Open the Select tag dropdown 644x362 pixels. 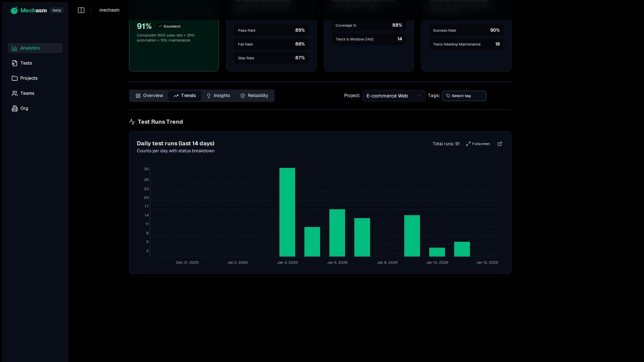pos(464,96)
